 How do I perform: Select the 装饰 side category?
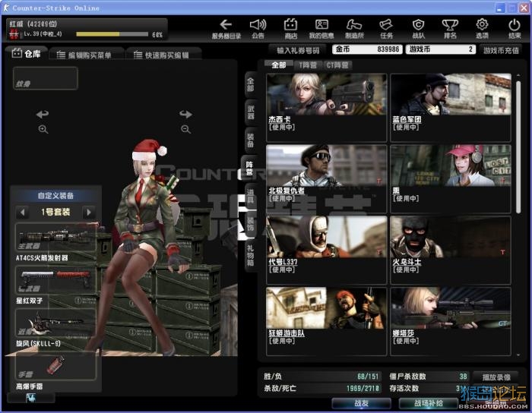click(x=250, y=224)
